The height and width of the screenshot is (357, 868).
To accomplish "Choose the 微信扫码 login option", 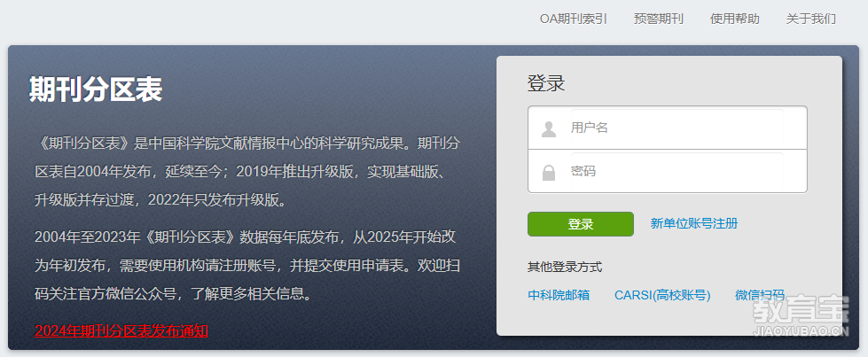I will coord(760,295).
